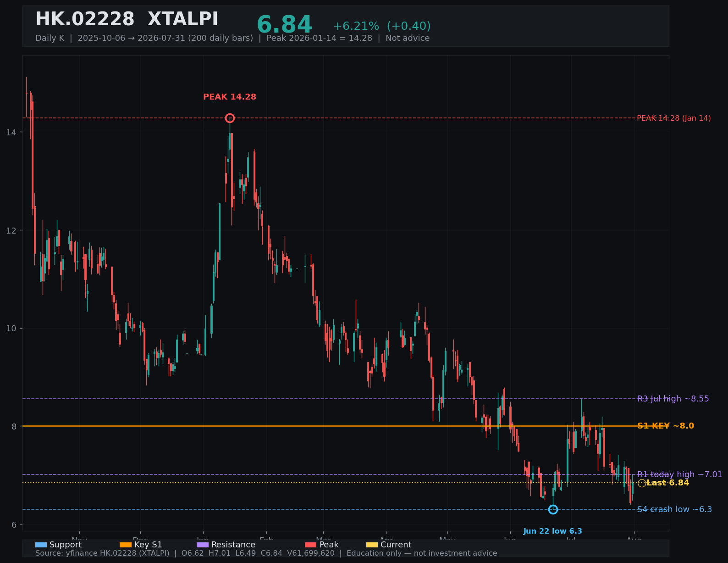The image size is (728, 563).
Task: Click the y-axis tick label 12
Action: (x=11, y=230)
